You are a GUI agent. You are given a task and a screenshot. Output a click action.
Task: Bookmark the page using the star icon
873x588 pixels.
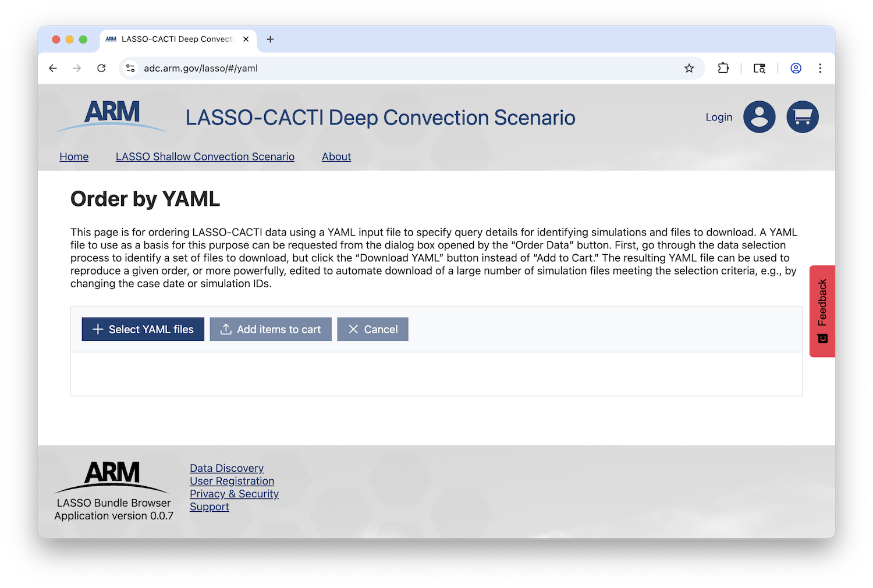point(689,68)
